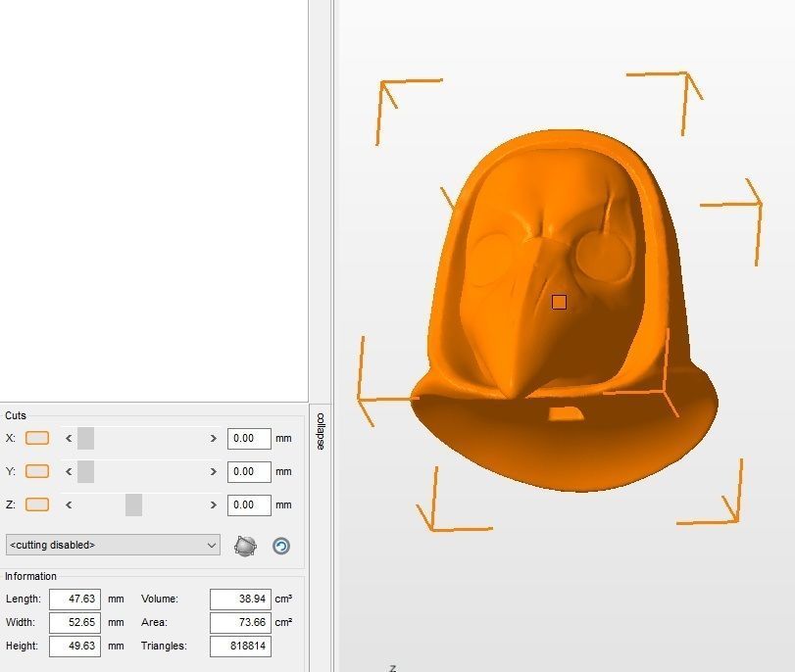This screenshot has height=672, width=795.
Task: Click the gray sphere cut-mode icon
Action: tap(245, 546)
